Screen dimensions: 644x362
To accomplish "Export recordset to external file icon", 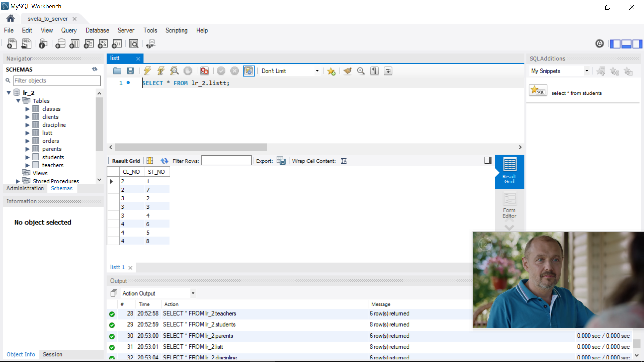I will [281, 161].
